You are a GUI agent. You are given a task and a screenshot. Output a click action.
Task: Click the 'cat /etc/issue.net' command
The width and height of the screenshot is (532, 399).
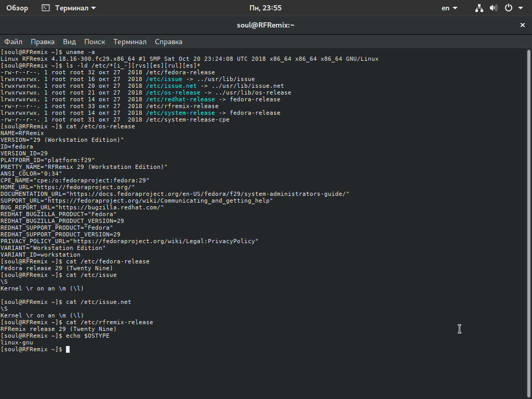coord(99,302)
